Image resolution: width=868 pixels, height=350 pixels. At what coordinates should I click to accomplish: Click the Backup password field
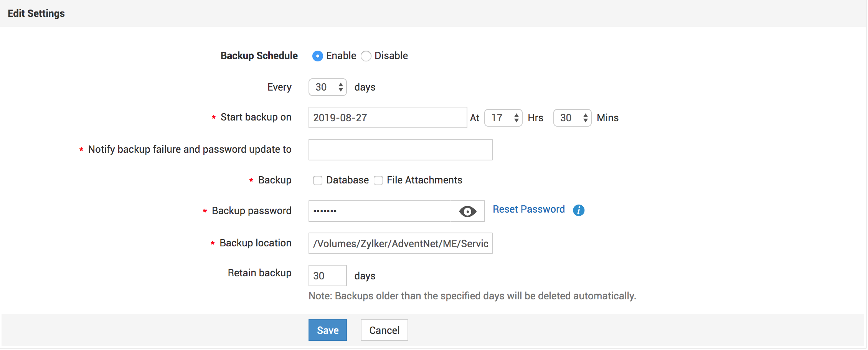tap(380, 211)
